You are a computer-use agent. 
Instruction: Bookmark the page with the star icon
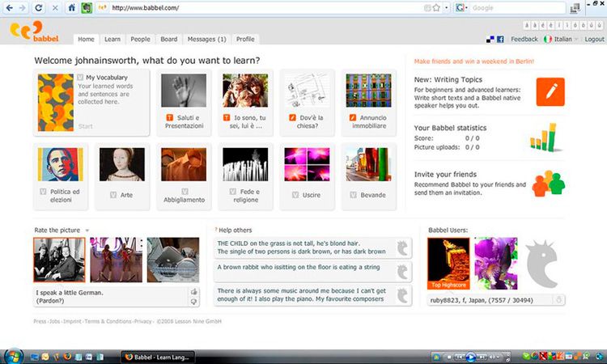(x=436, y=8)
